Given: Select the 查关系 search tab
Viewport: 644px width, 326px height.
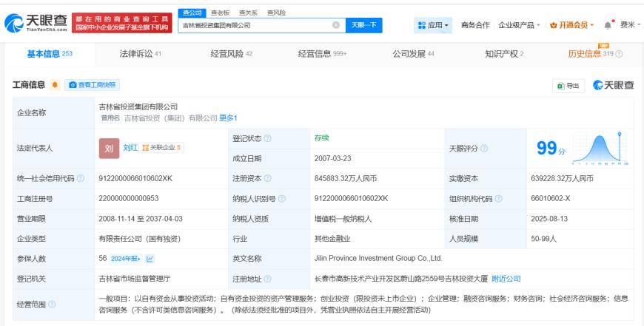Looking at the screenshot, I should pos(248,13).
